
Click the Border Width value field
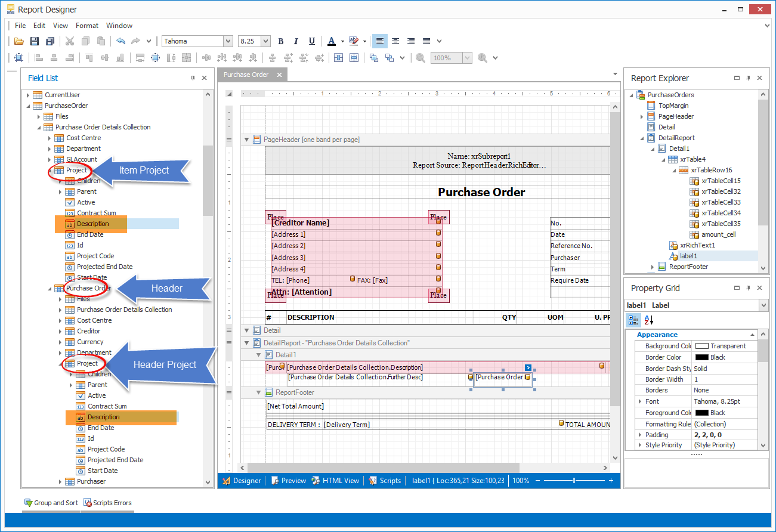[x=724, y=379]
